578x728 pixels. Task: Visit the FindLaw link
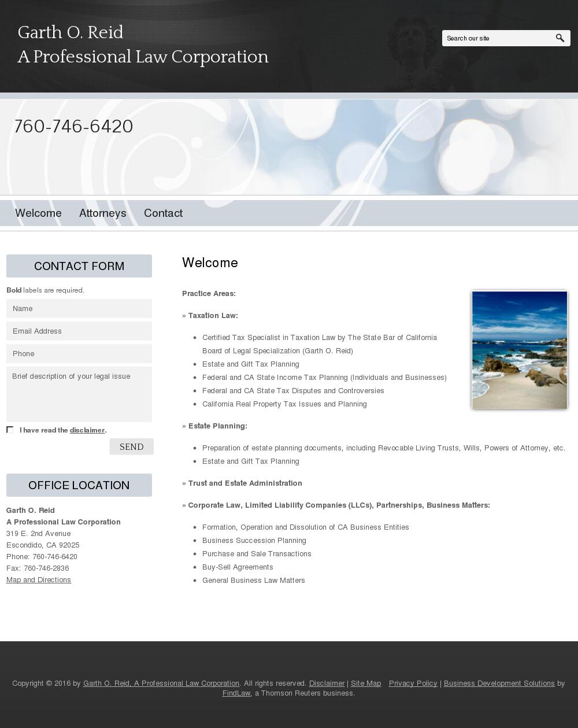point(236,693)
